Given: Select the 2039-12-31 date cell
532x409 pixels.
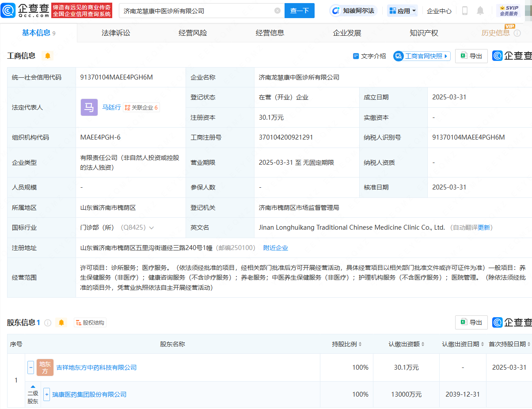Looking at the screenshot, I should pyautogui.click(x=463, y=394).
